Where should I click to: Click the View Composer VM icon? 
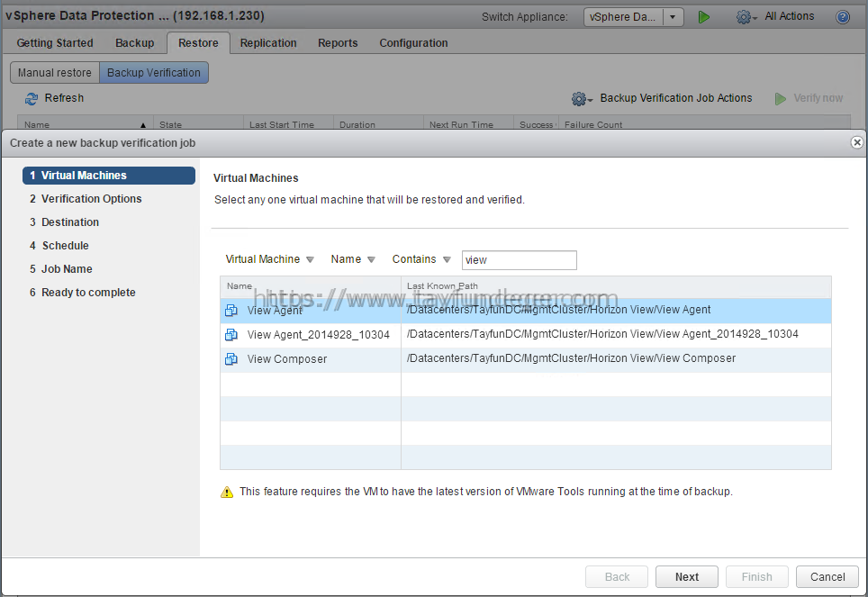(x=231, y=359)
